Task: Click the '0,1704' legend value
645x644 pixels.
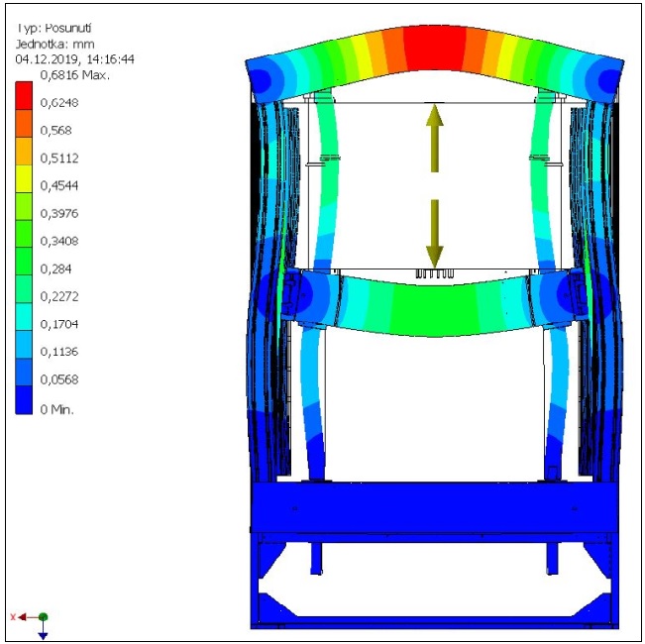Action: (59, 324)
